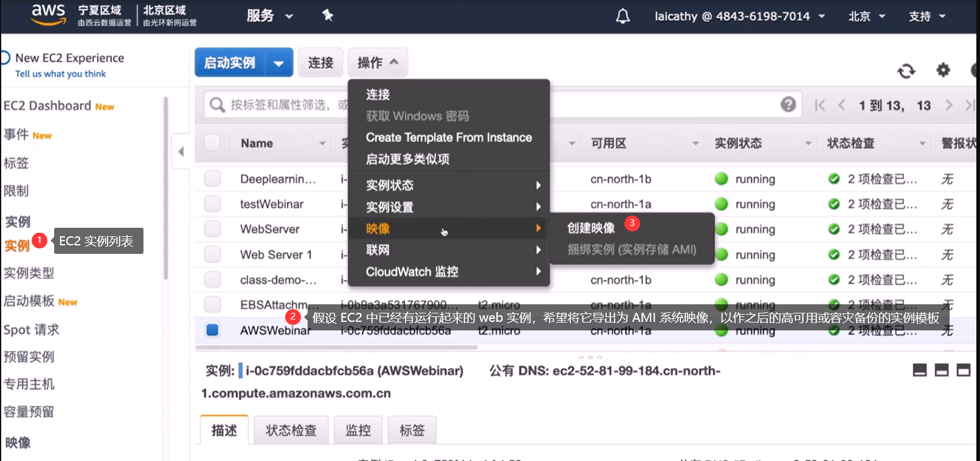This screenshot has width=980, height=461.
Task: Set details pane to half height
Action: point(942,370)
